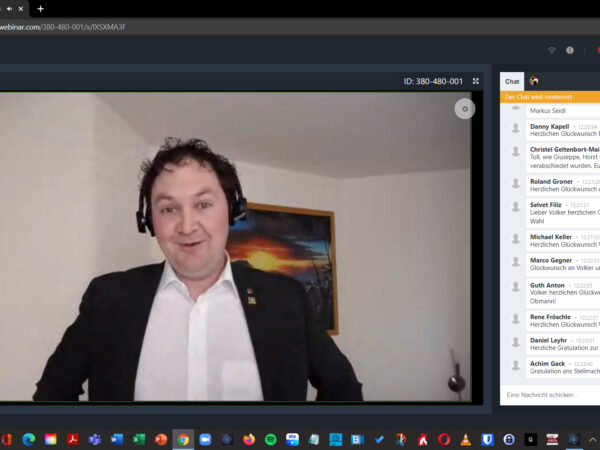
Task: Open Spotify from the taskbar
Action: pyautogui.click(x=271, y=439)
